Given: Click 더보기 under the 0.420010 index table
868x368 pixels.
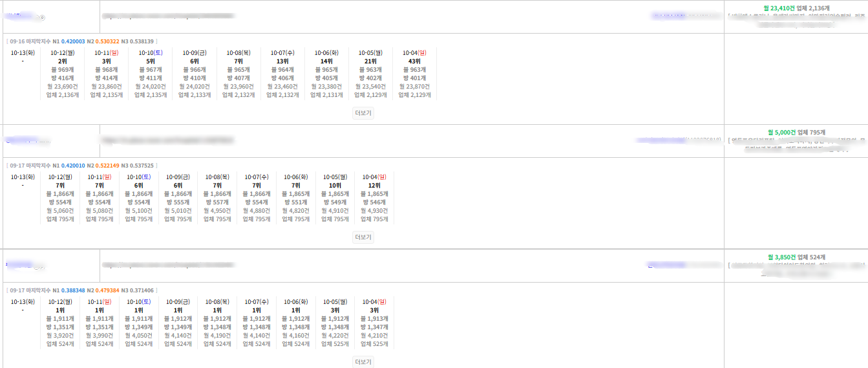Looking at the screenshot, I should (x=363, y=237).
